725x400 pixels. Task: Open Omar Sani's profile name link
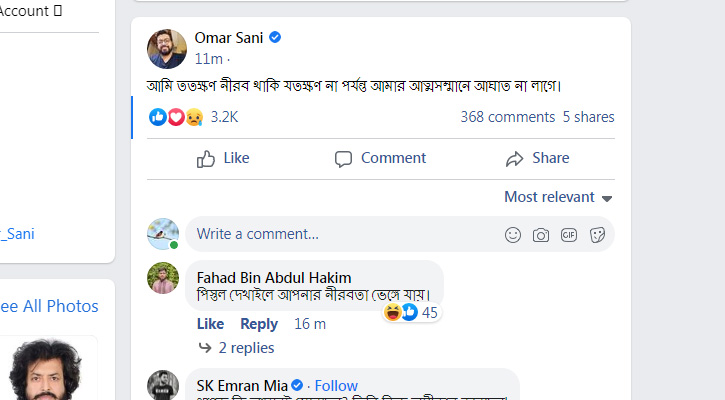tap(229, 37)
